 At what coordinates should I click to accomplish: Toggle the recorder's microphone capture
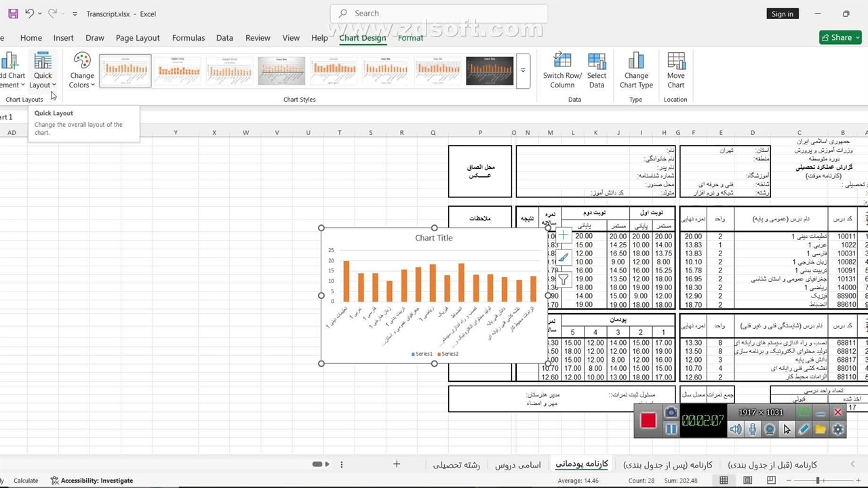753,429
